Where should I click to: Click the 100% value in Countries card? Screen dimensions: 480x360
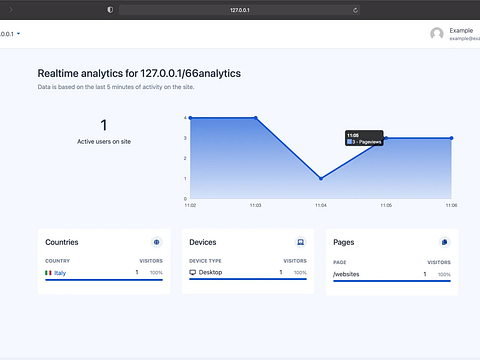[x=156, y=273]
